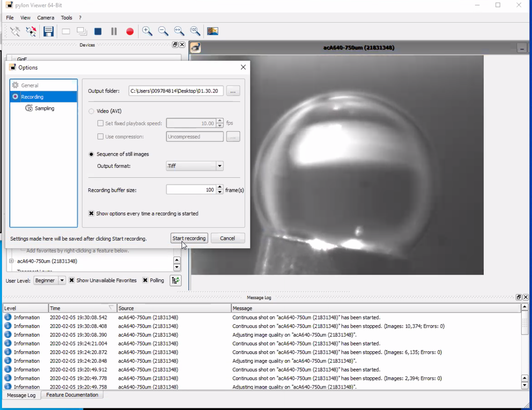Screen dimensions: 532x410
Task: Click the Pause grab toolbar icon
Action: pos(114,31)
